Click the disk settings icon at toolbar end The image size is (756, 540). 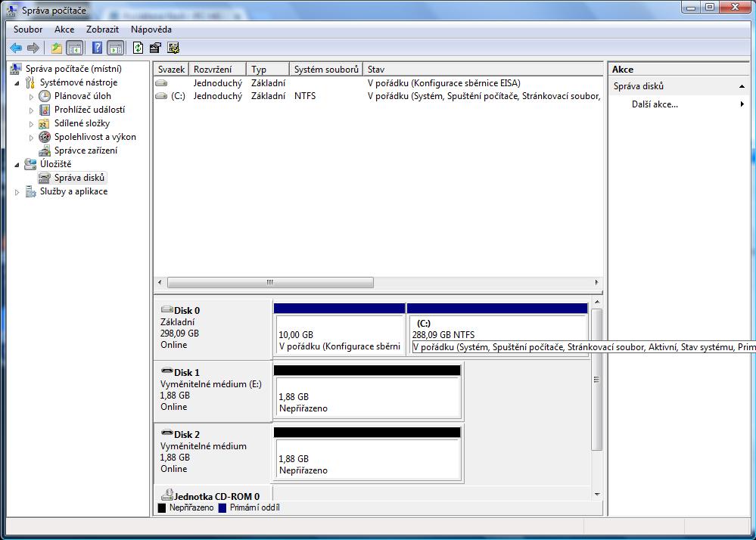click(x=173, y=48)
